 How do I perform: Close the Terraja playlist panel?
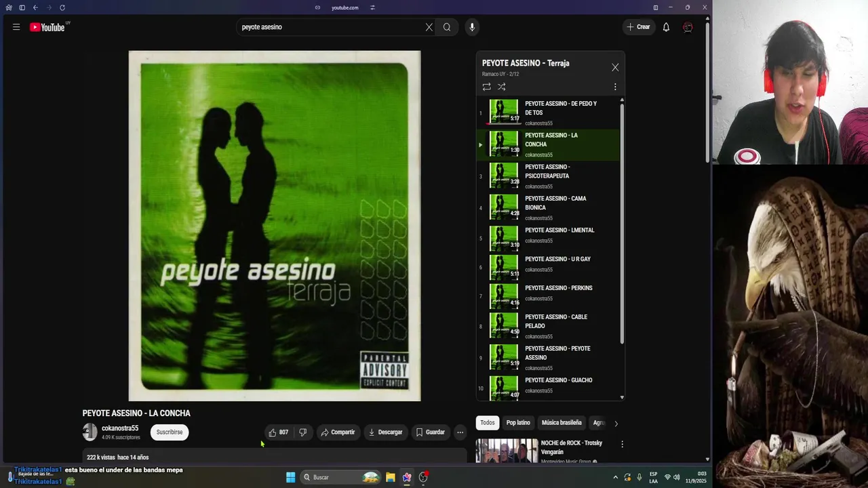click(x=615, y=68)
